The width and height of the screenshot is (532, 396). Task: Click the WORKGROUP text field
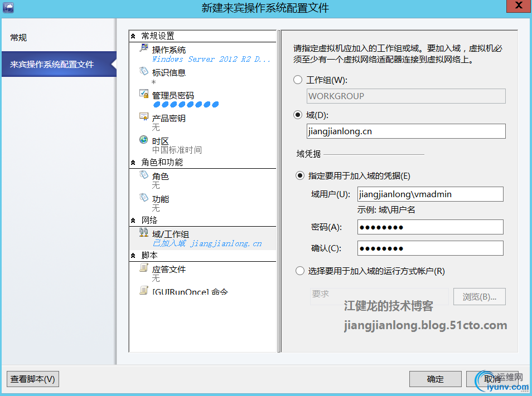pyautogui.click(x=406, y=96)
